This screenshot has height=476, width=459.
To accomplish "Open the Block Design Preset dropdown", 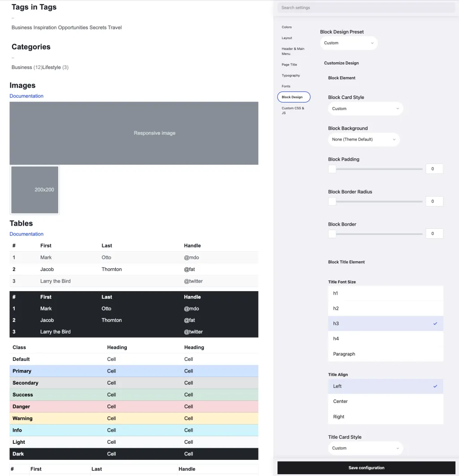I will 349,43.
